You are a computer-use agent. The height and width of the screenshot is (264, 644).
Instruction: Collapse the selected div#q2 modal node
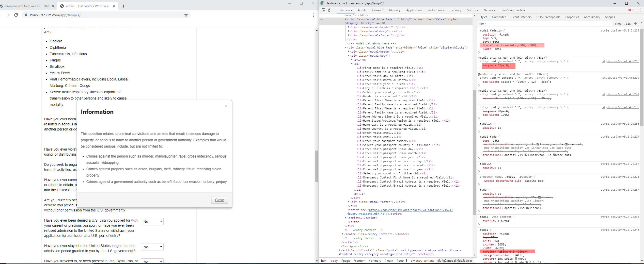point(346,19)
